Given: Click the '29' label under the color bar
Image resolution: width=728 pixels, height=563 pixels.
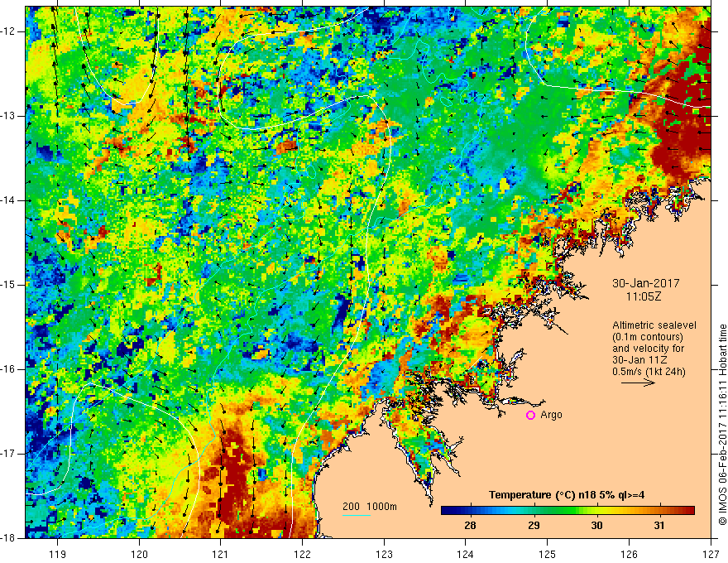Looking at the screenshot, I should pyautogui.click(x=534, y=526).
